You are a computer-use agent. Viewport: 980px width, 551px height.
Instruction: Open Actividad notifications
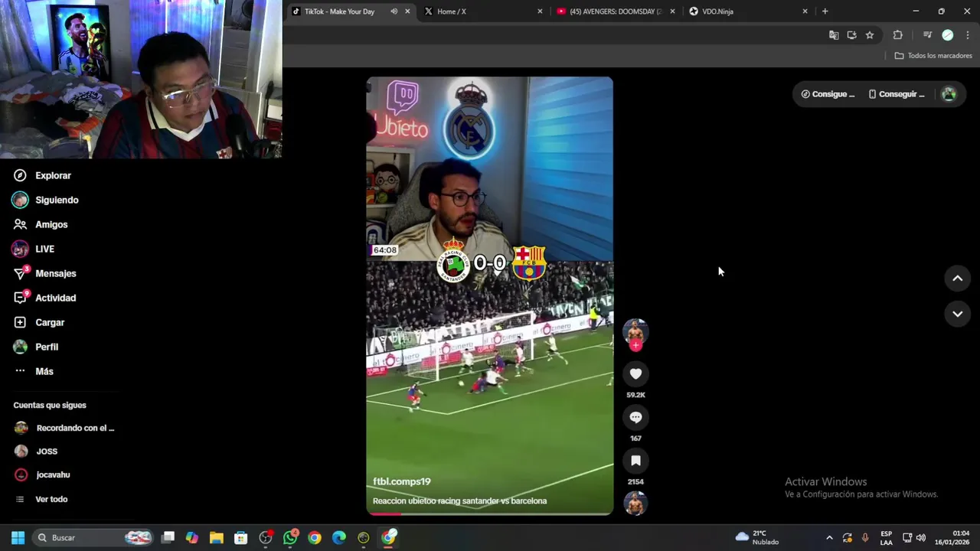[44, 298]
